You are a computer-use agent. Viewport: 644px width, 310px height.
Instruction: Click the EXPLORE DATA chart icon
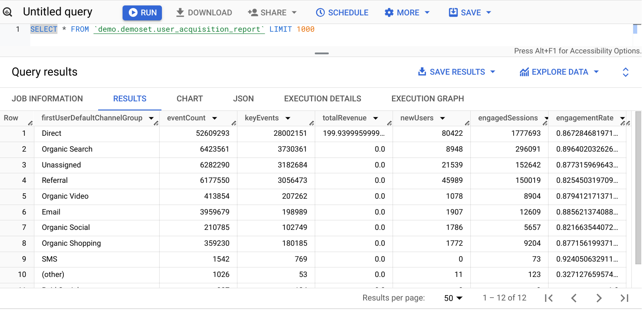pyautogui.click(x=525, y=72)
